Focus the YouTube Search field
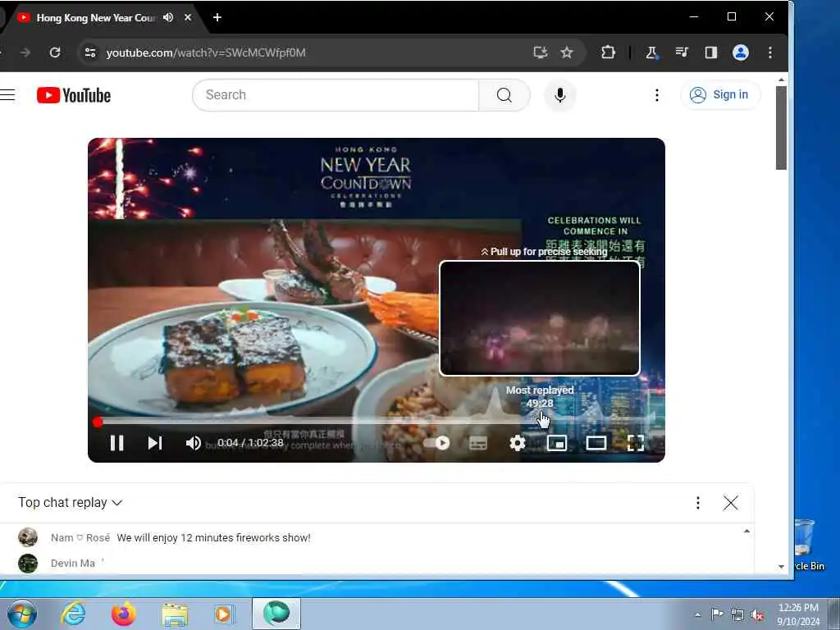Viewport: 840px width, 630px height. pos(336,95)
